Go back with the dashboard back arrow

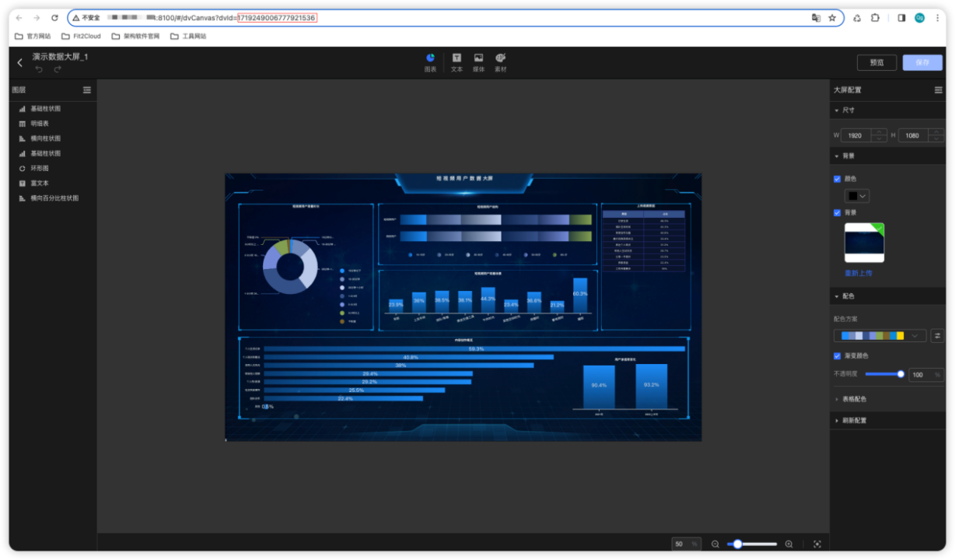tap(19, 63)
